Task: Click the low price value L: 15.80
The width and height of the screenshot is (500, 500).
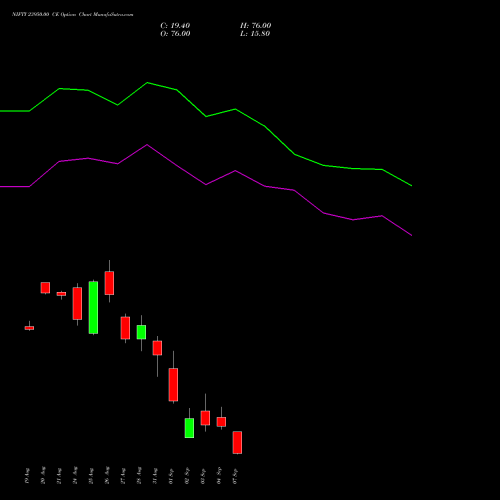Action: coord(255,34)
